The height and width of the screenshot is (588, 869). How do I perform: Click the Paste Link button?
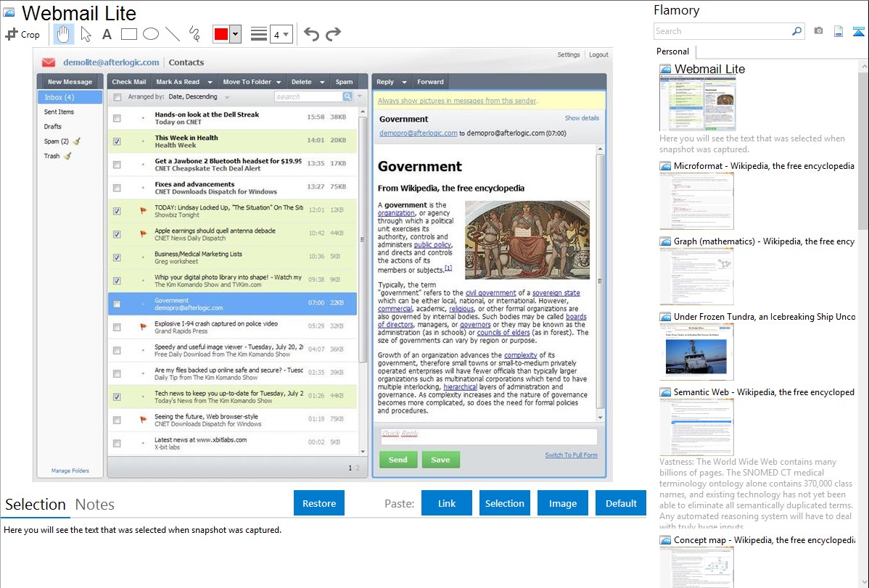click(x=447, y=503)
